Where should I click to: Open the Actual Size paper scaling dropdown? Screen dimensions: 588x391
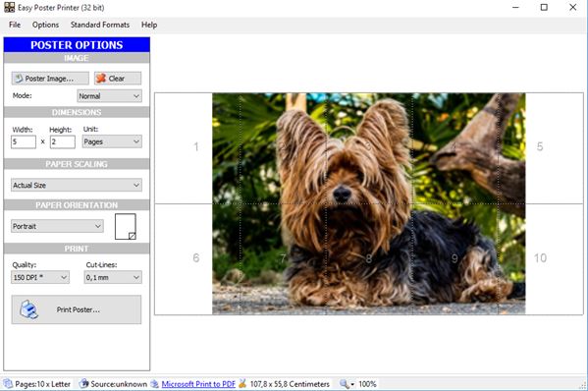(x=77, y=185)
